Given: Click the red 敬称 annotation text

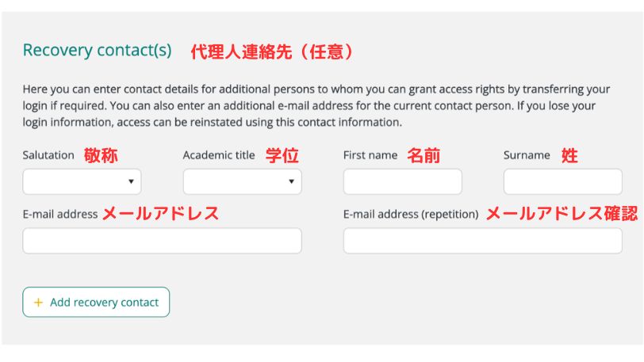Looking at the screenshot, I should 101,155.
